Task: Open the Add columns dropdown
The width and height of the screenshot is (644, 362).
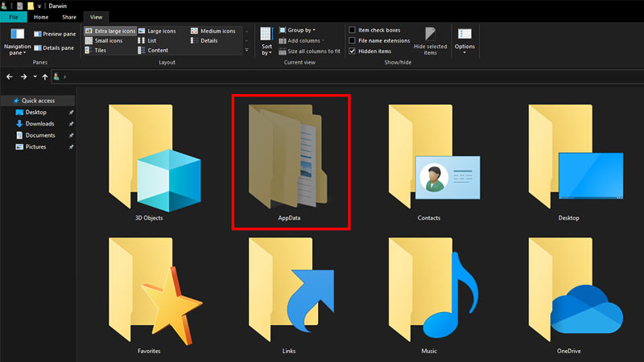Action: point(302,41)
